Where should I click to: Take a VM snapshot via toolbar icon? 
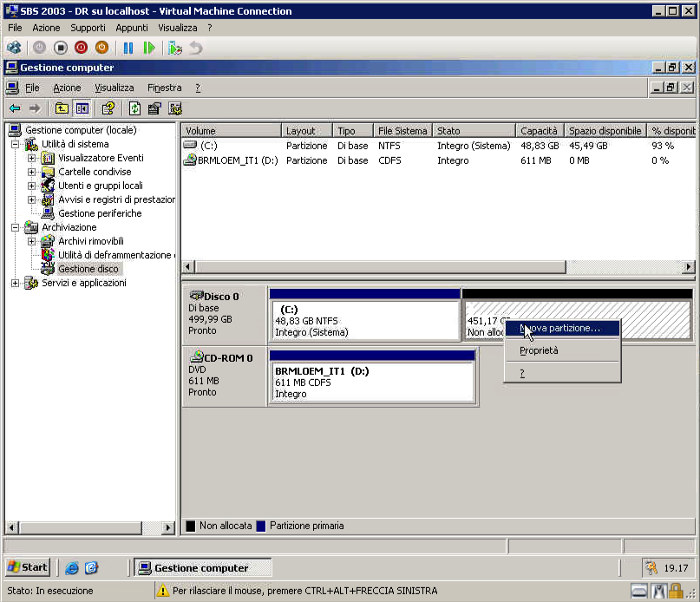click(175, 48)
